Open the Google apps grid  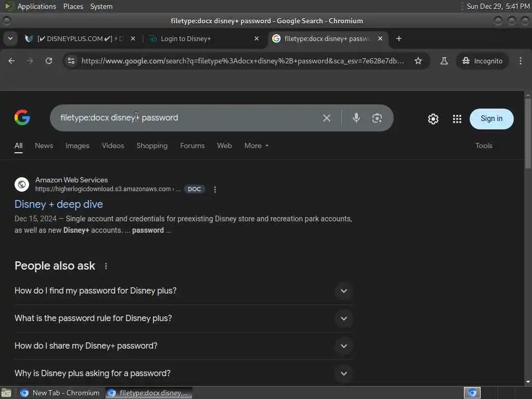[x=457, y=119]
